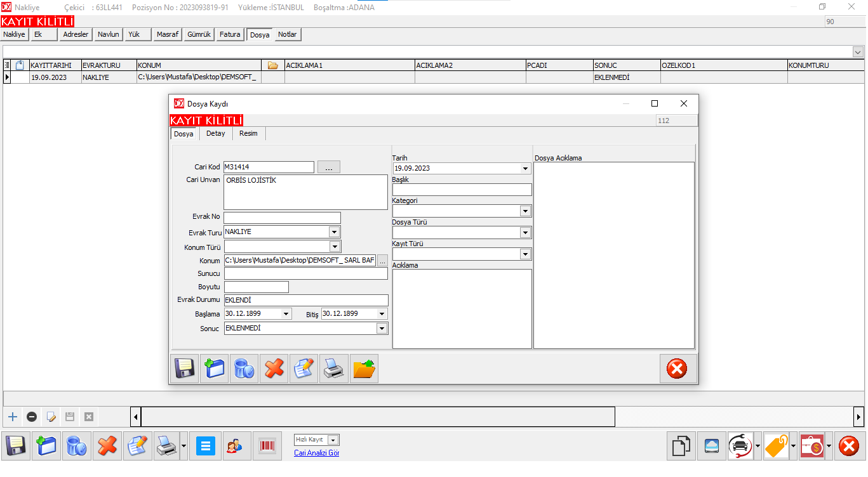This screenshot has height=477, width=868.
Task: Click the Dosya Acıklama text area
Action: [x=614, y=256]
